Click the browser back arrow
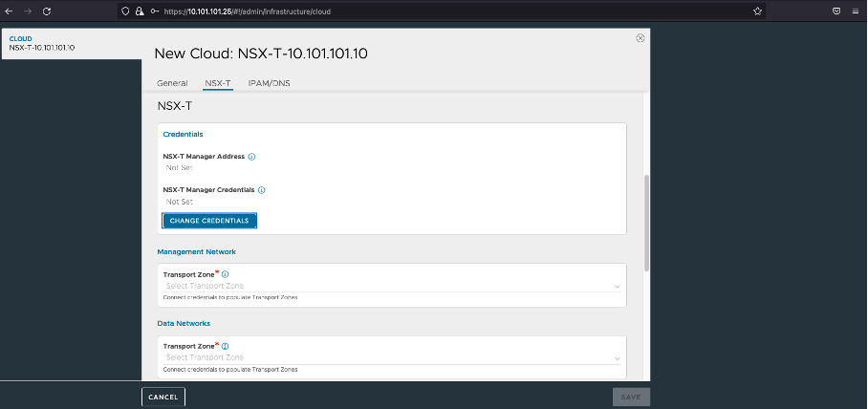868x409 pixels. 10,11
